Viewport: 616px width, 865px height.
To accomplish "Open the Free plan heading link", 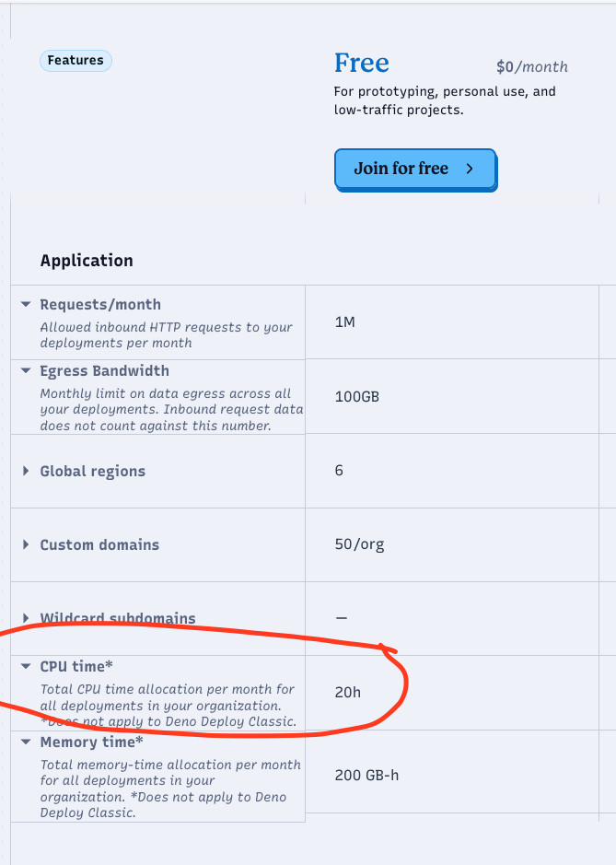I will pos(361,63).
